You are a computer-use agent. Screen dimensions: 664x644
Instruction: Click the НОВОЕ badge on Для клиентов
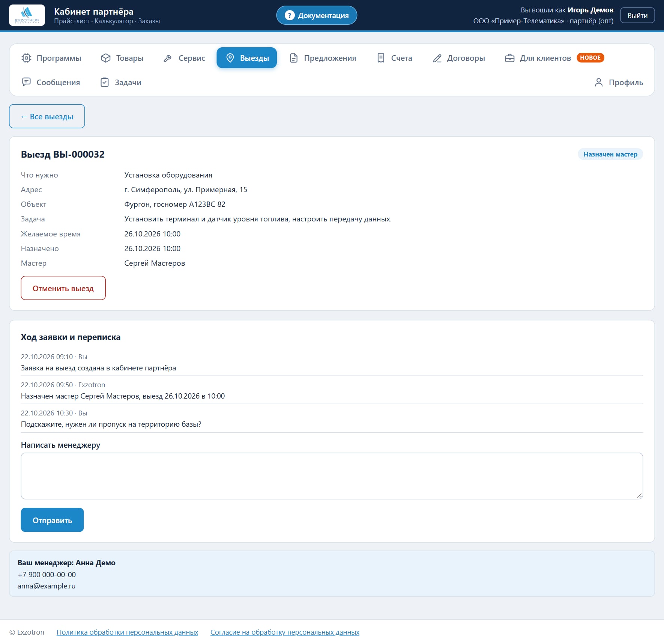(590, 57)
